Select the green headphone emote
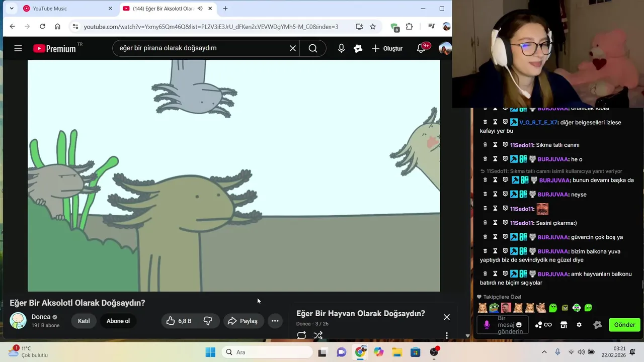Viewport: 644px width, 362px height. click(x=577, y=308)
